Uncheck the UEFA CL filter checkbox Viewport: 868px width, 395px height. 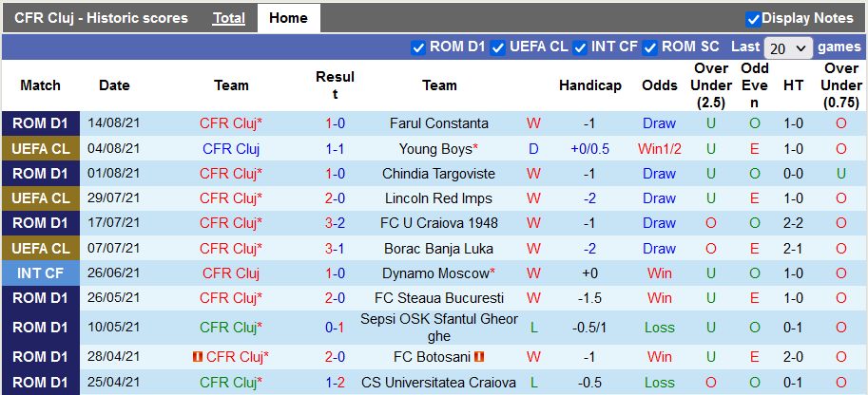coord(498,47)
